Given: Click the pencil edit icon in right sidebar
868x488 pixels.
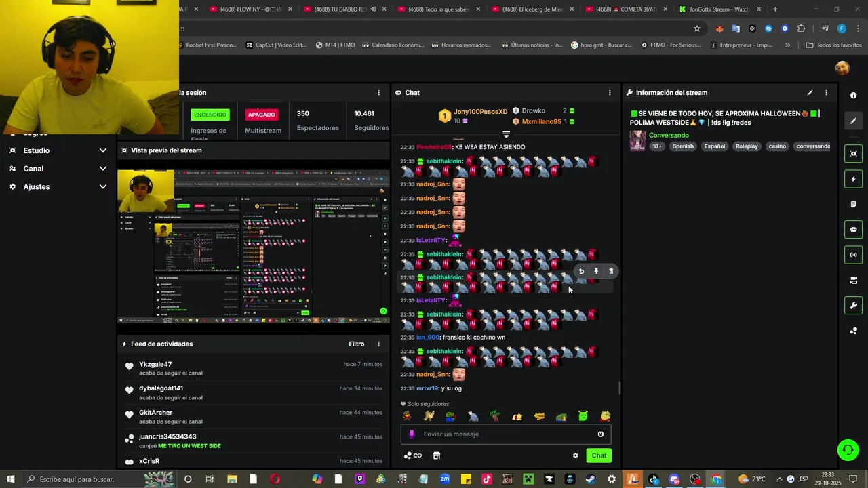Looking at the screenshot, I should [853, 121].
